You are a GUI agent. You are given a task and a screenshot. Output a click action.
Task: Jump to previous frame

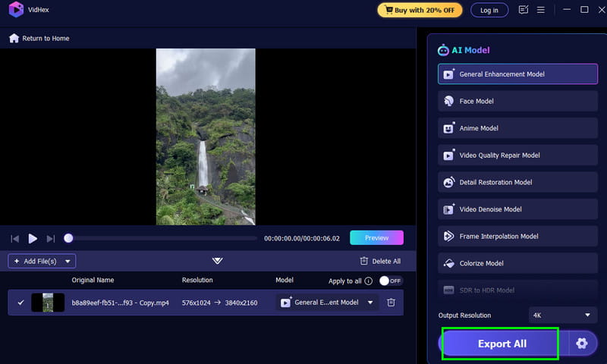(14, 239)
